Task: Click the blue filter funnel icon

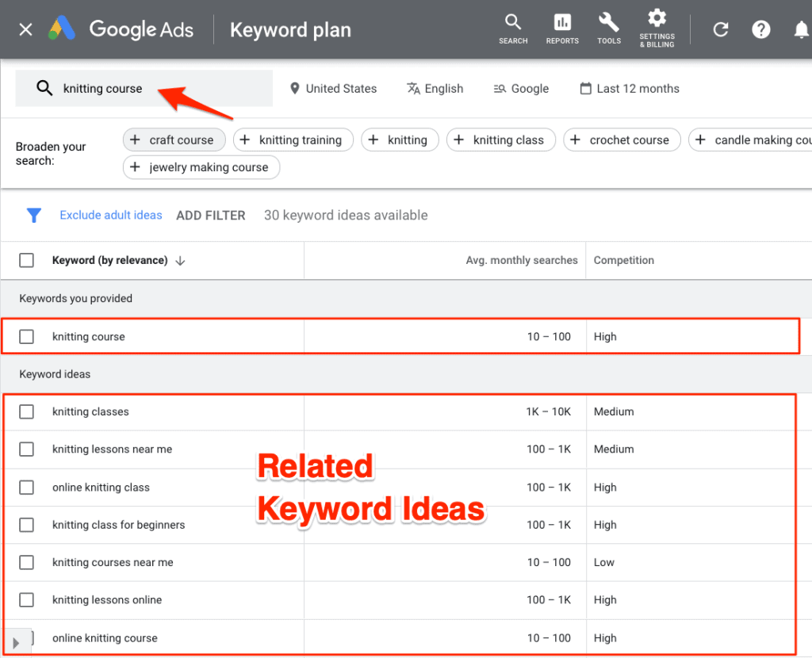Action: click(33, 216)
